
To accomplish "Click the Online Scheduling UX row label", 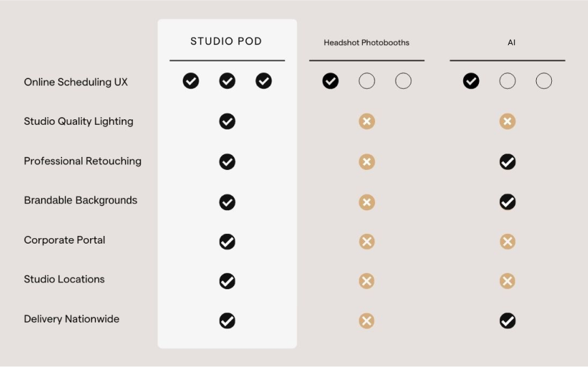I will pyautogui.click(x=76, y=82).
